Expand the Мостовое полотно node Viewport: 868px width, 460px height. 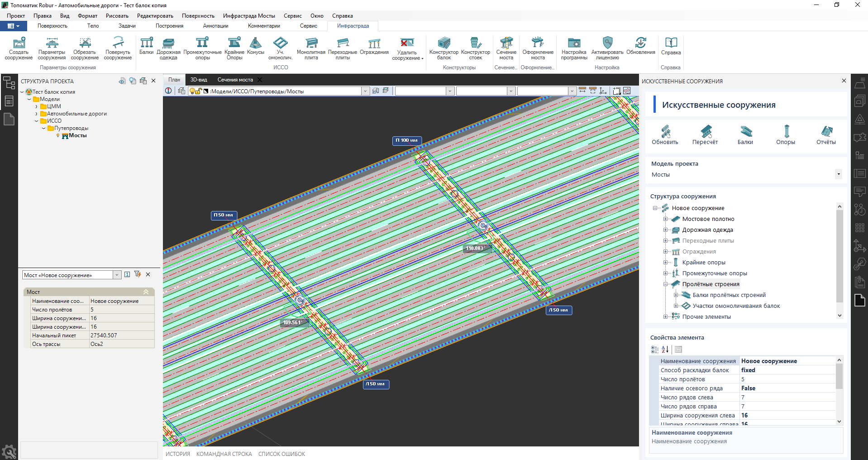point(666,219)
